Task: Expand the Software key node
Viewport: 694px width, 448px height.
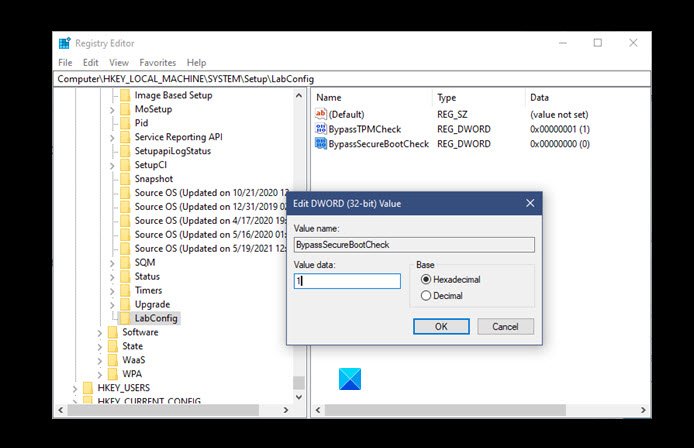Action: click(x=100, y=332)
